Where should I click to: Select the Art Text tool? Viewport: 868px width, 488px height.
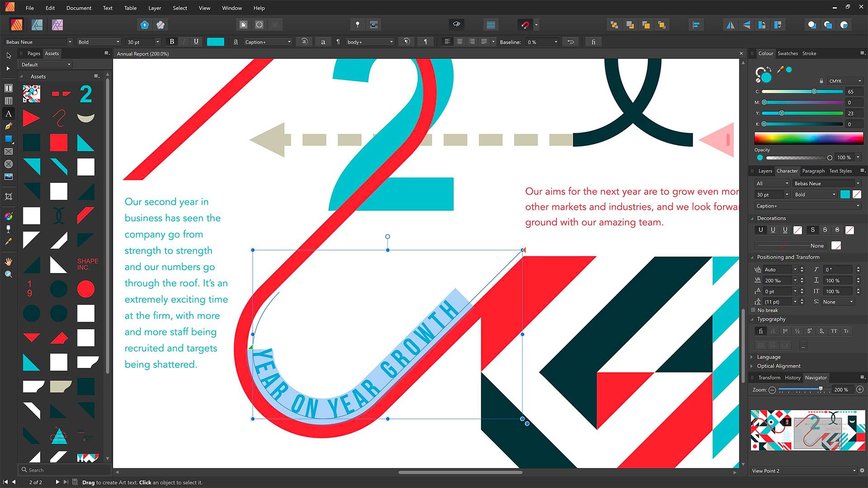point(8,113)
